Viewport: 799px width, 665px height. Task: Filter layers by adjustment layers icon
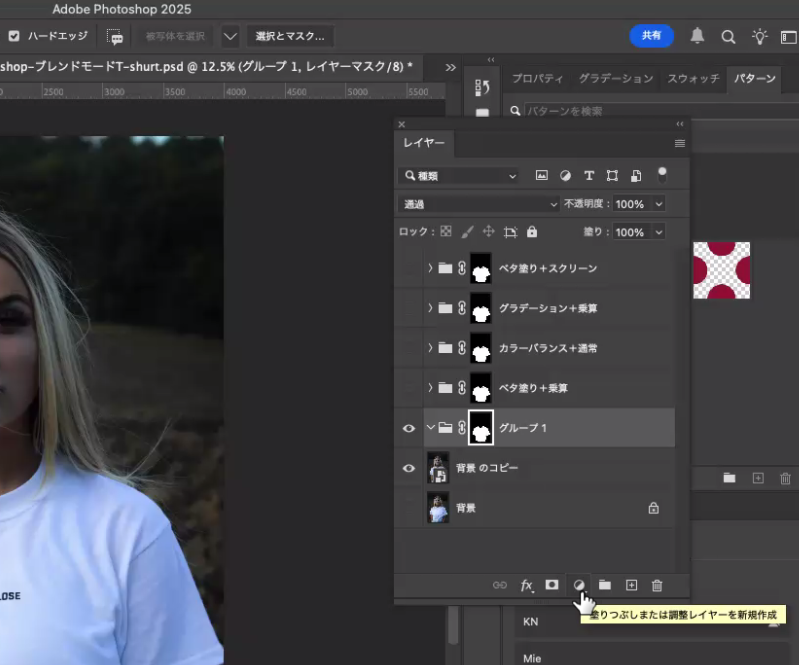click(565, 175)
